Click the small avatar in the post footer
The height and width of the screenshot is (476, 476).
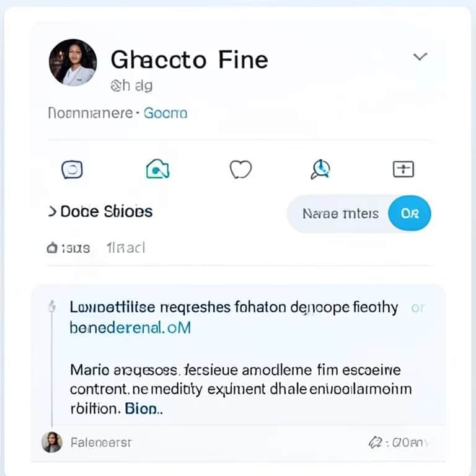coord(51,442)
